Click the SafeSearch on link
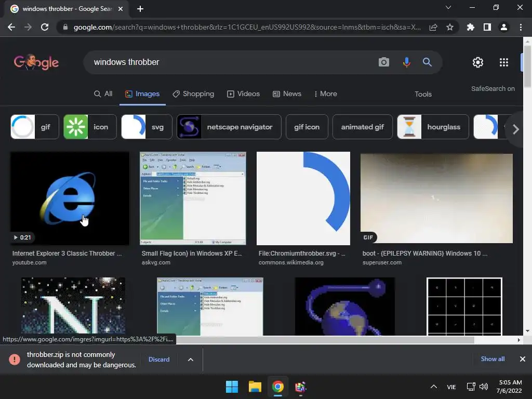The image size is (532, 399). point(493,88)
